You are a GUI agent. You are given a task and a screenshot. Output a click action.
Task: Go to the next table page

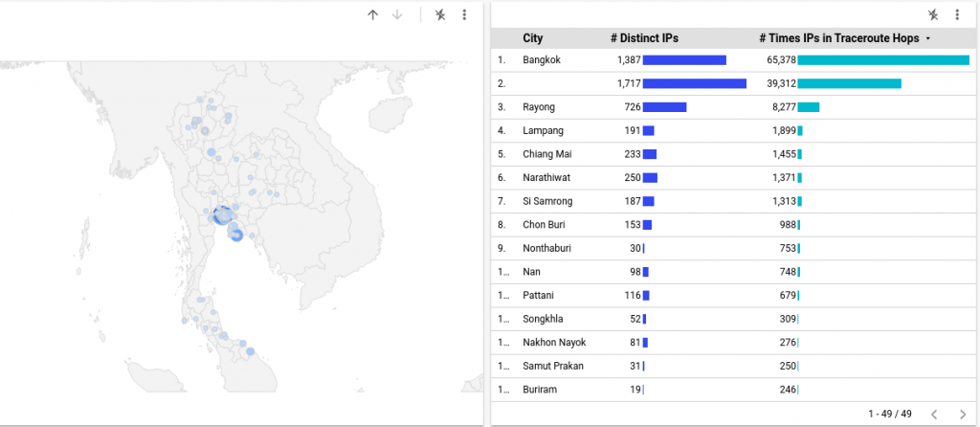963,414
